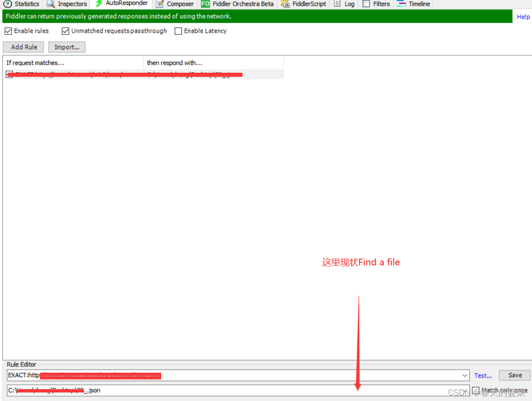This screenshot has width=532, height=401.
Task: Click the FiddlerScript JS icon
Action: [285, 4]
